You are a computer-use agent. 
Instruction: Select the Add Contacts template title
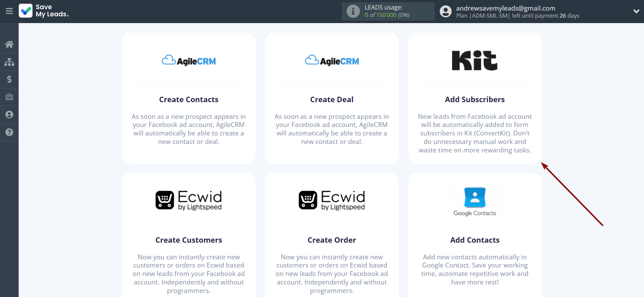[475, 240]
